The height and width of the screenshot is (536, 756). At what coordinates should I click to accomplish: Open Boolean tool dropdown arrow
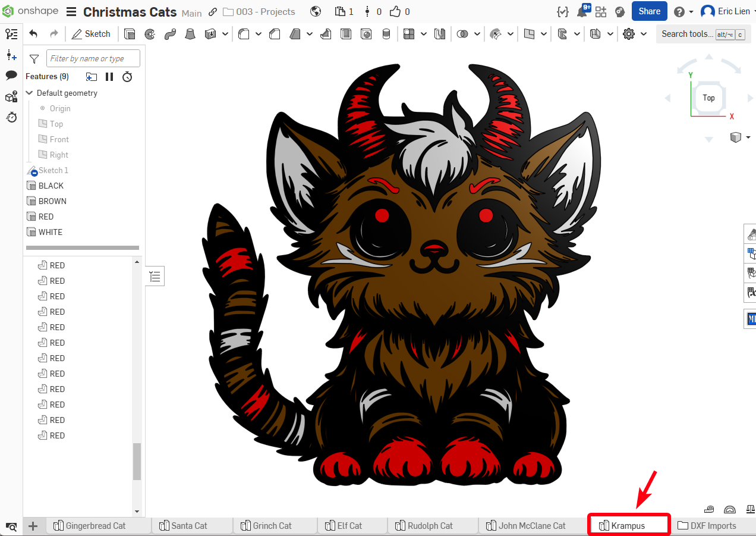pos(477,34)
